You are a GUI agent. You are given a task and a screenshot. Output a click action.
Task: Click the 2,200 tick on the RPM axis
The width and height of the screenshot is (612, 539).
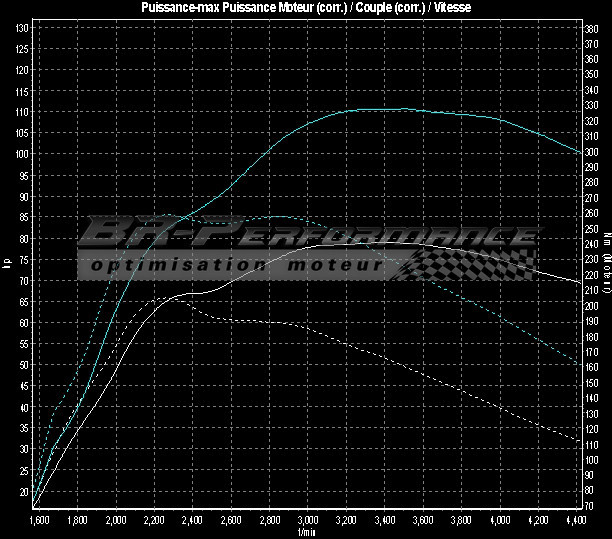153,521
